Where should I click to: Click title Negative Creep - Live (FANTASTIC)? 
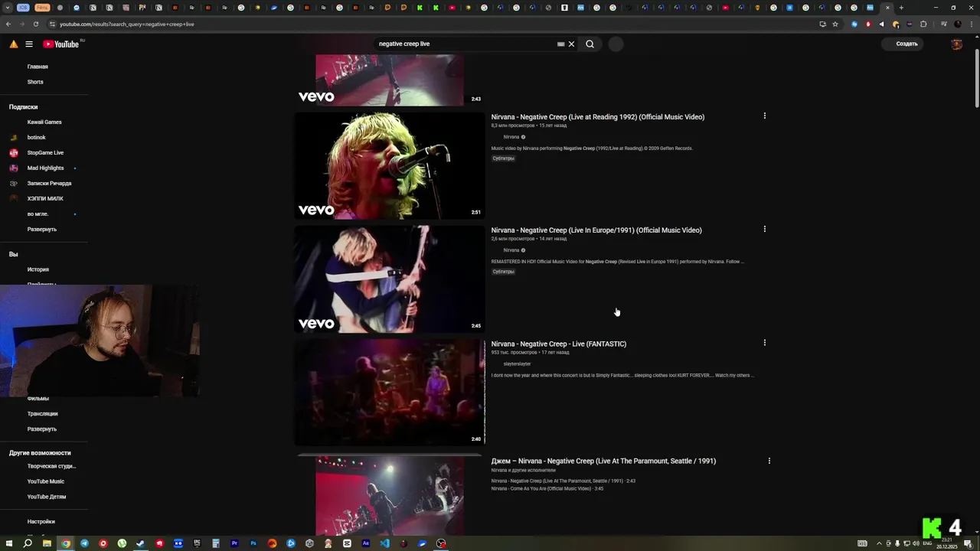(559, 344)
